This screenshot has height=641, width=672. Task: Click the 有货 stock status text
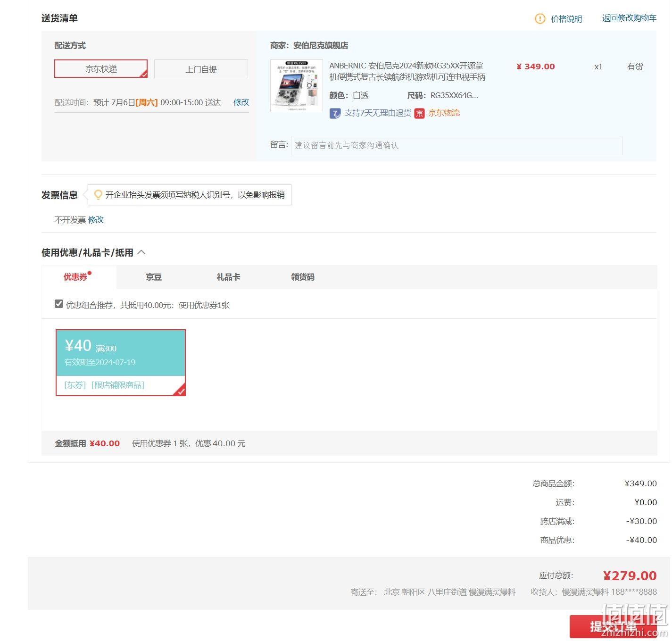tap(635, 67)
